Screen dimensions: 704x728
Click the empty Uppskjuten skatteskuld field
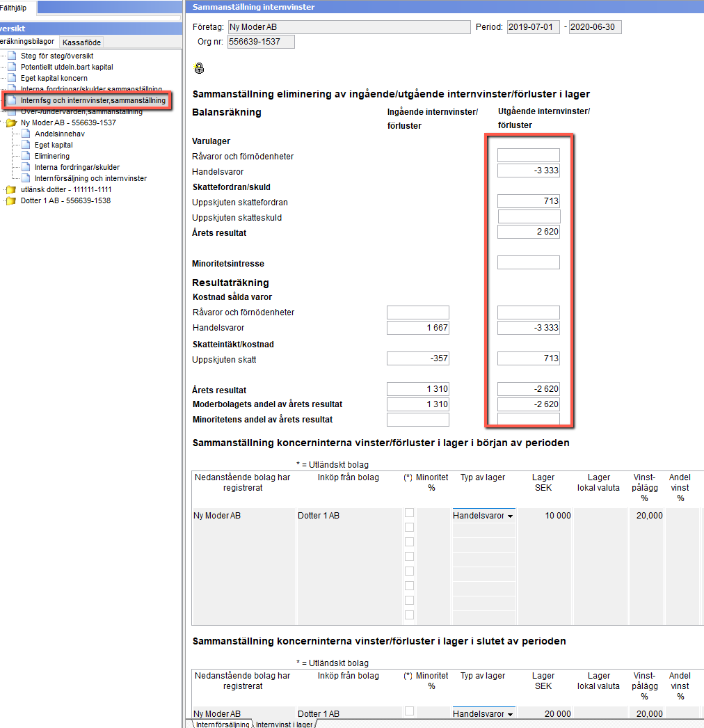pyautogui.click(x=529, y=216)
